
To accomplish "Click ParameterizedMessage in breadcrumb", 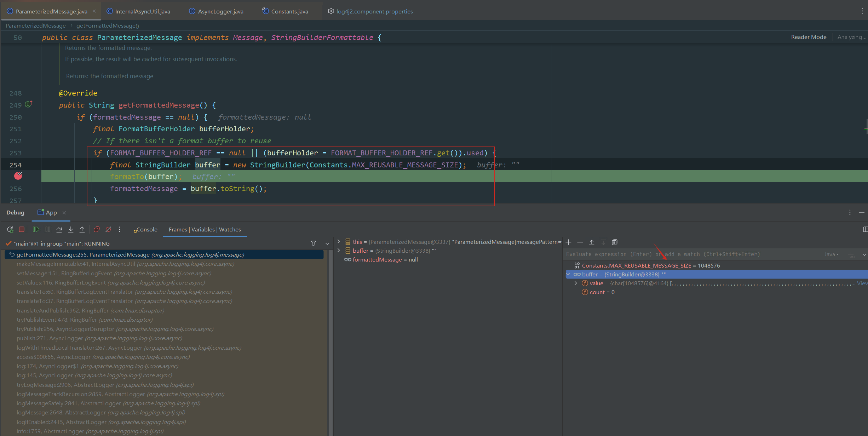I will 36,25.
